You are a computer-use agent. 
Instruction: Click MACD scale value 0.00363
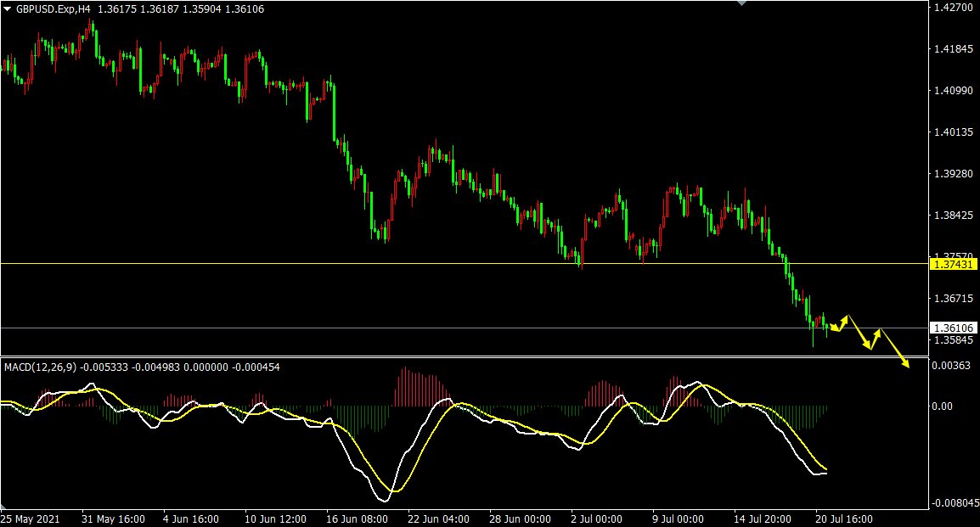(951, 365)
